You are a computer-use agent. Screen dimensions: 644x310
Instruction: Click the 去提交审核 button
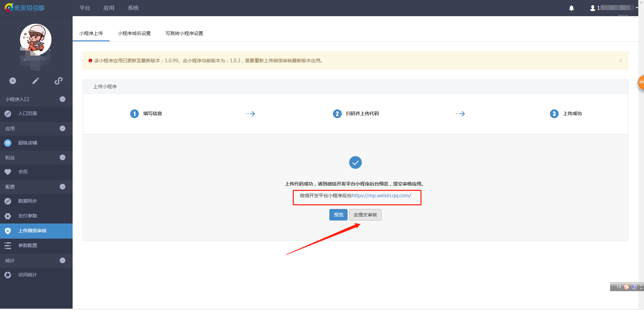(x=365, y=215)
